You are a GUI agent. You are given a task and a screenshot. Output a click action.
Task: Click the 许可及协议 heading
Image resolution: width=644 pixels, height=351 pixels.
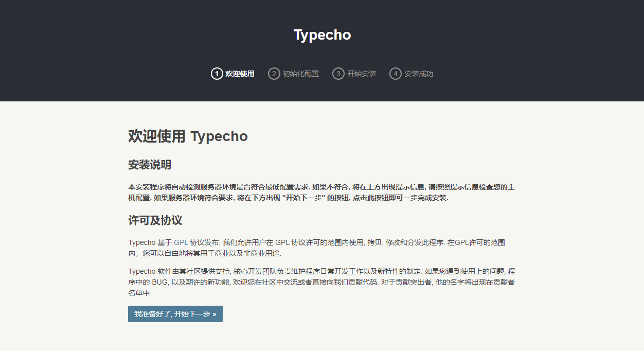pyautogui.click(x=155, y=221)
